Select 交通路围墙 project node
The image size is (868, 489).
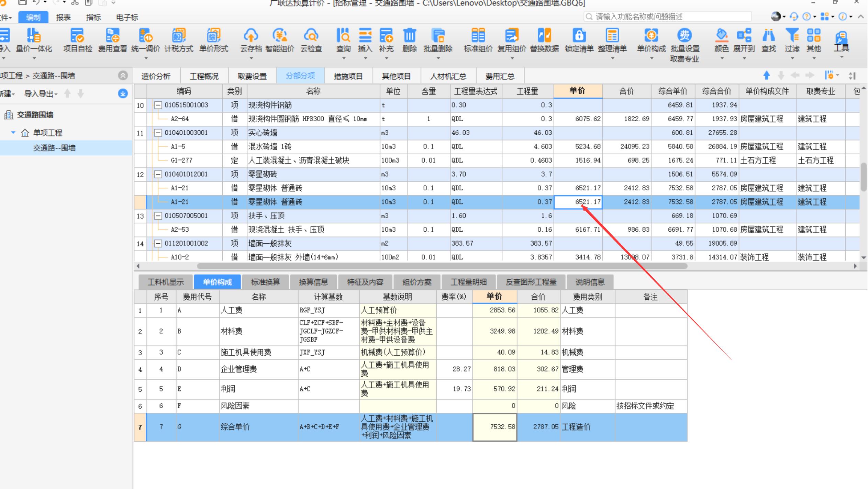pyautogui.click(x=35, y=115)
